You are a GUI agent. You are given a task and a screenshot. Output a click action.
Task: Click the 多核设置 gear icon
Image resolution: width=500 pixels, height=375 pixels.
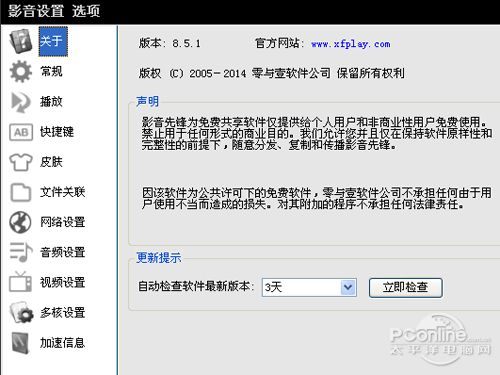click(x=21, y=313)
